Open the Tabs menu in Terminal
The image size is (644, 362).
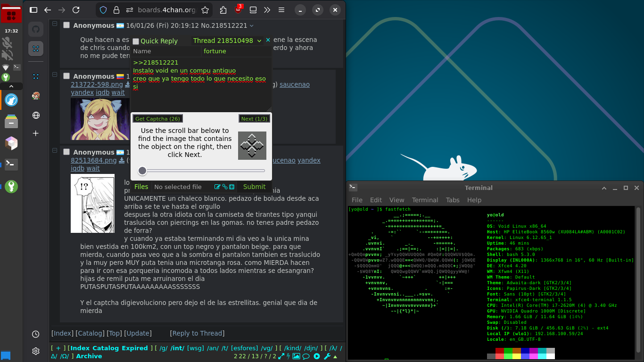click(x=453, y=200)
